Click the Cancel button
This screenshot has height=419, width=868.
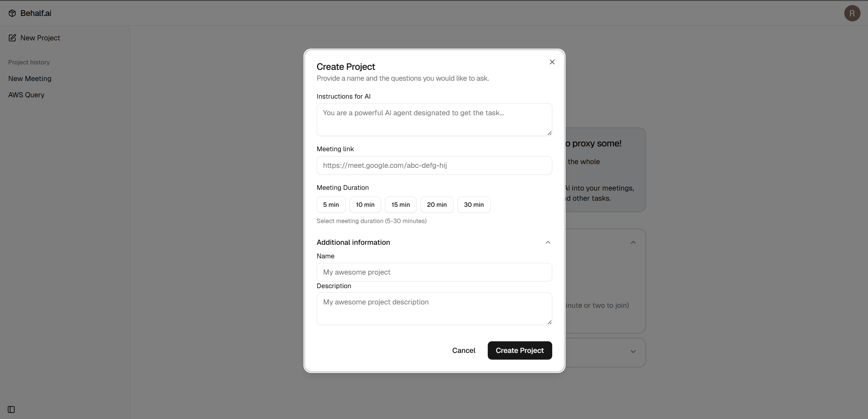463,351
